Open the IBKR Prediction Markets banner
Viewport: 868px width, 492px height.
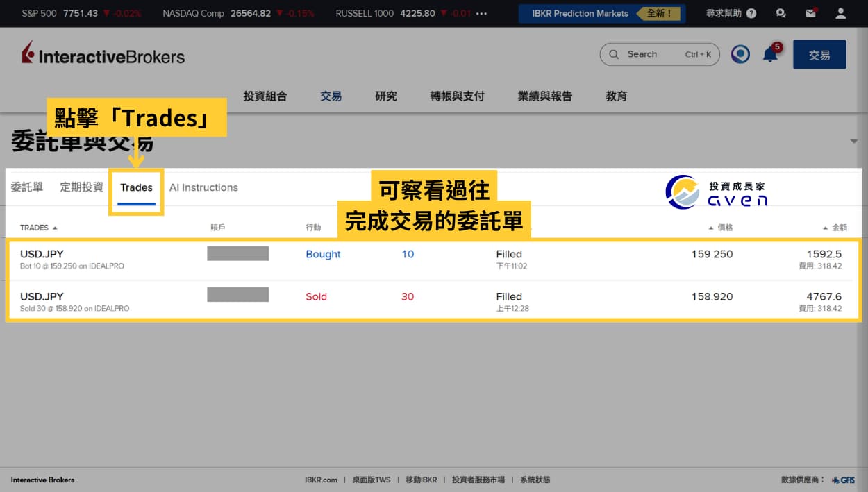click(x=602, y=13)
